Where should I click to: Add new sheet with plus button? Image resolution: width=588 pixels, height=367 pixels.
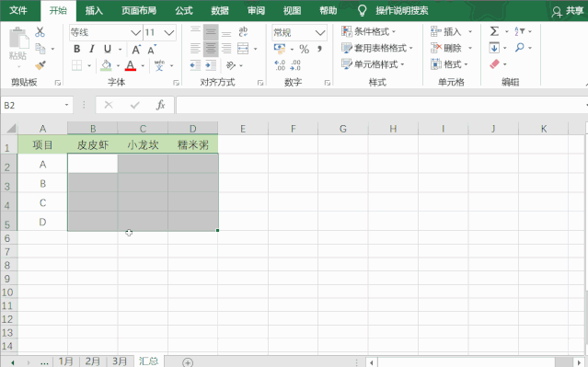click(x=188, y=362)
